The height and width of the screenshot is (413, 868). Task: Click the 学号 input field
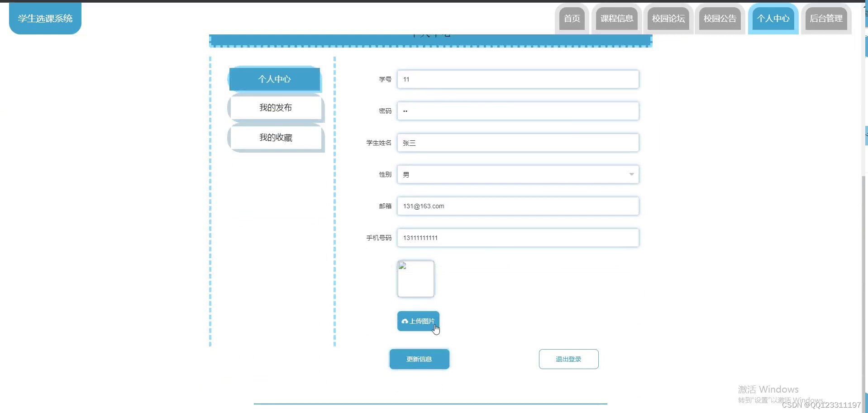pos(518,79)
